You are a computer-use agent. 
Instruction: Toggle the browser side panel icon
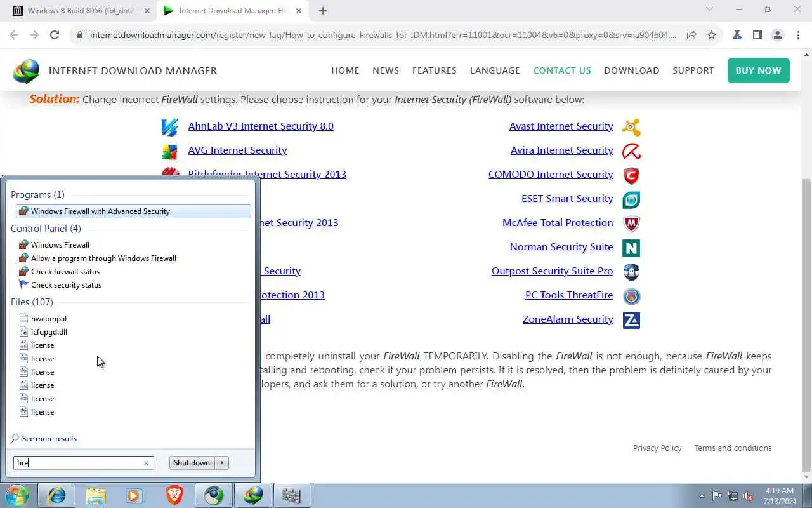[757, 35]
